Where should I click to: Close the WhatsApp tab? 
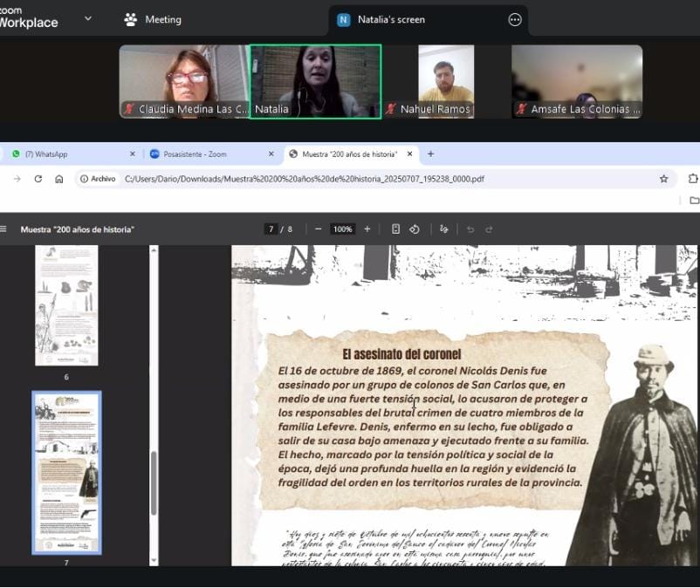[133, 154]
